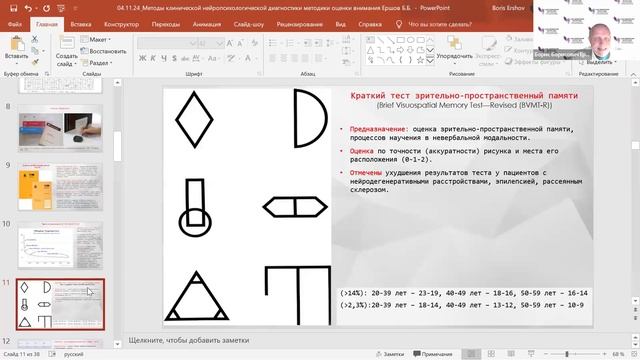This screenshot has height=360, width=640.
Task: Open undo history dropdown arrow
Action: (36, 8)
